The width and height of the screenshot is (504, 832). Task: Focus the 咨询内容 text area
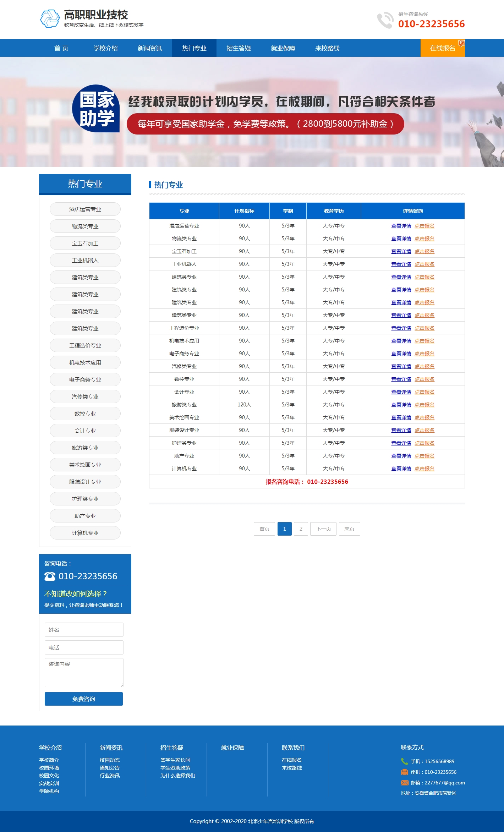(x=84, y=673)
